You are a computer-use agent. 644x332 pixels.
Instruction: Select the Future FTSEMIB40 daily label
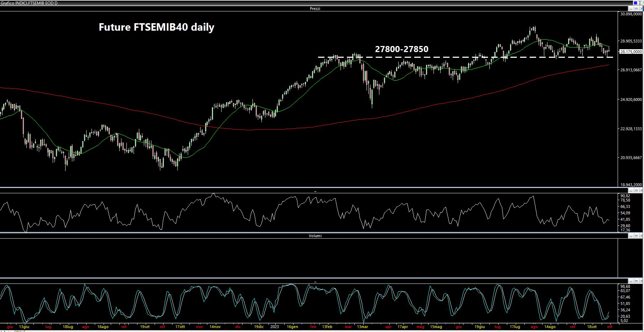pyautogui.click(x=156, y=27)
